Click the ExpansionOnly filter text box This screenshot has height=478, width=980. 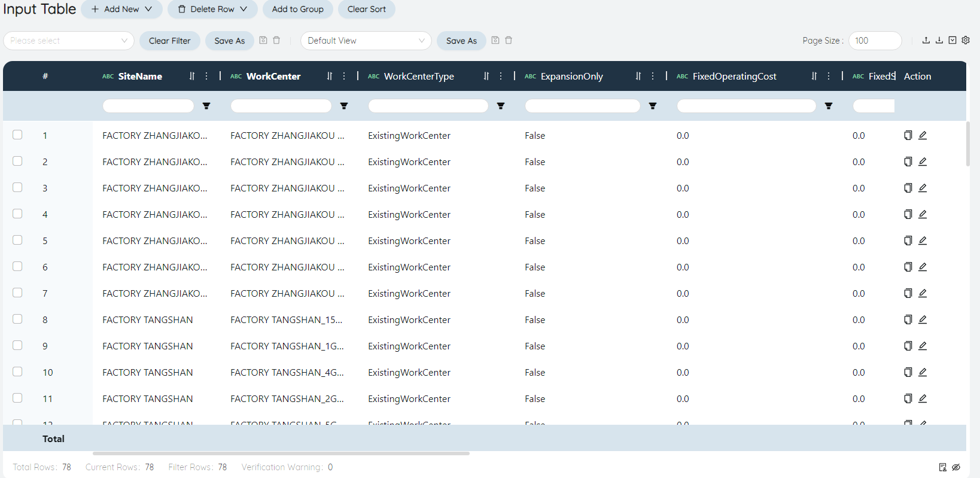click(583, 106)
